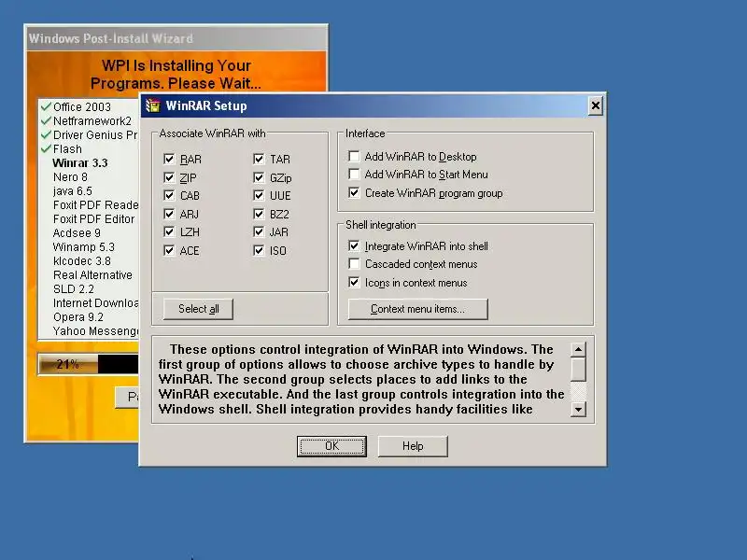Enable Add WinRAR to Start Menu

pos(354,175)
